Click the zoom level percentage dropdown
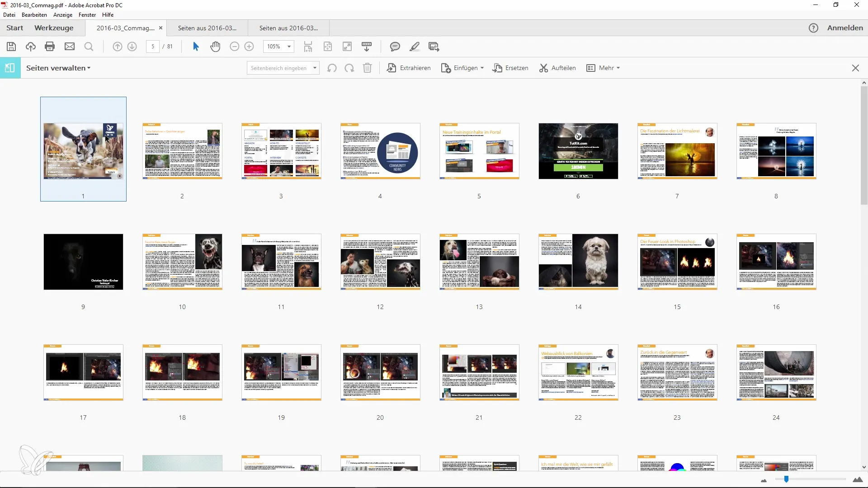868x488 pixels. 278,47
